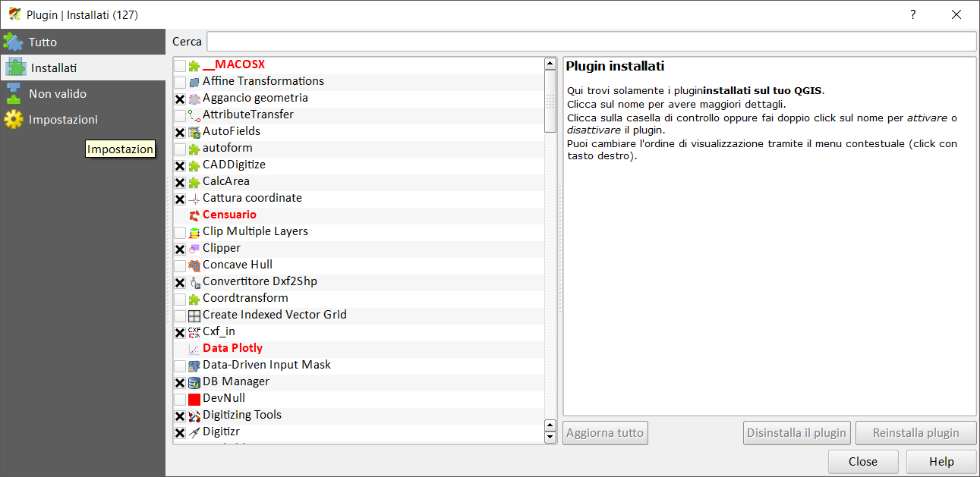980x477 pixels.
Task: Select the Data Plotly plugin entry
Action: (x=232, y=348)
